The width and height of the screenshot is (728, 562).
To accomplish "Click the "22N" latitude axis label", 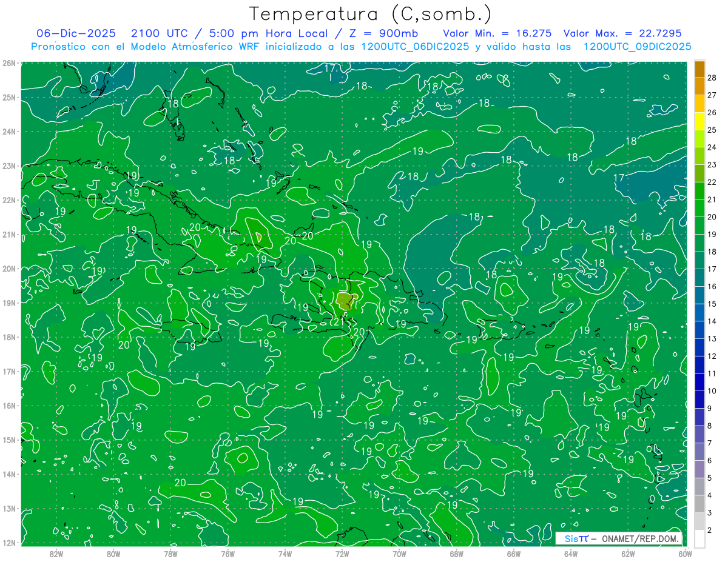I will (x=9, y=200).
